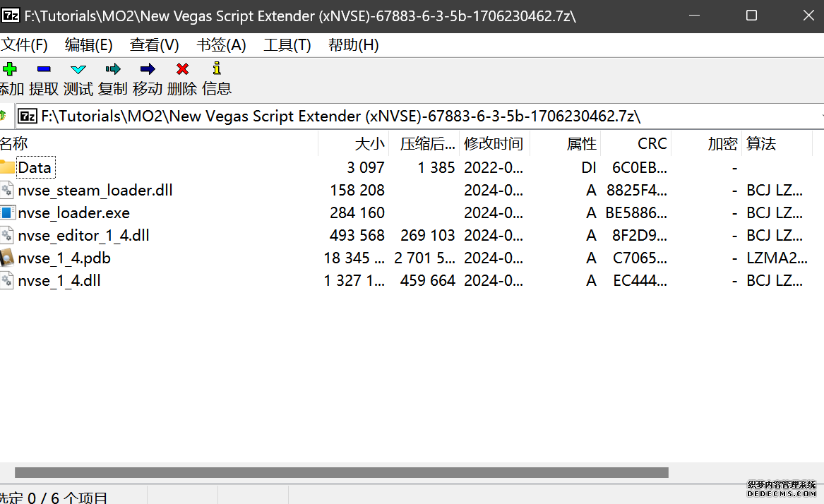Screen dimensions: 824x504
Task: Click the red X Delete icon
Action: tap(182, 69)
